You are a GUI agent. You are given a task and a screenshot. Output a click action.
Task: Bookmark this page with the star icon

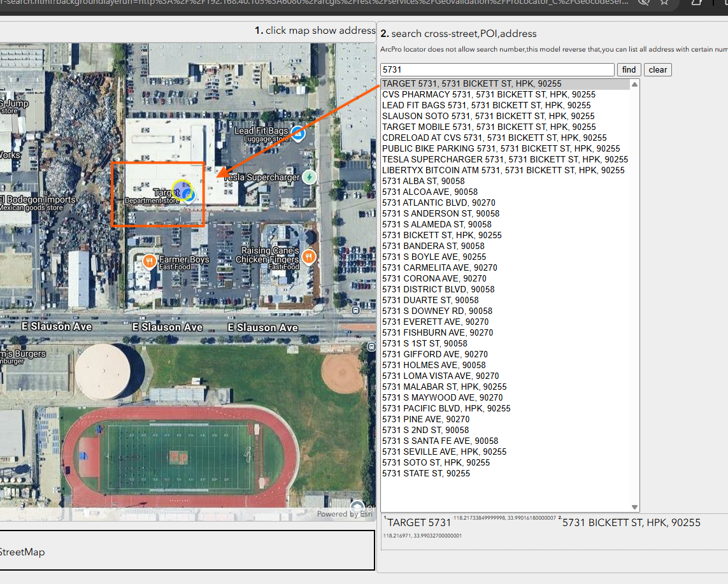point(664,3)
